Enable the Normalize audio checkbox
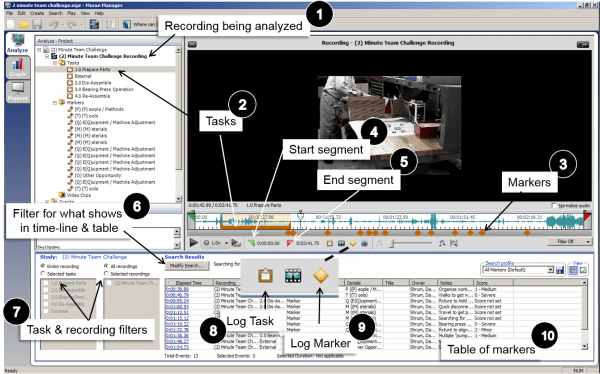The width and height of the screenshot is (600, 374). click(x=554, y=206)
